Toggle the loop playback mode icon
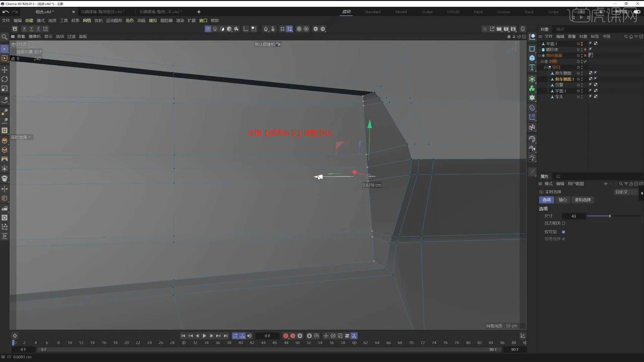This screenshot has width=644, height=362. click(235, 336)
